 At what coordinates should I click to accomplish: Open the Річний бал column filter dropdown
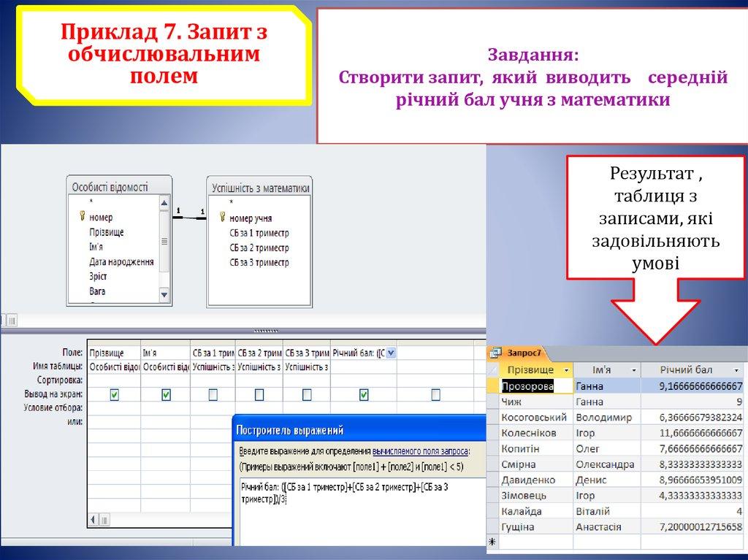click(x=735, y=369)
